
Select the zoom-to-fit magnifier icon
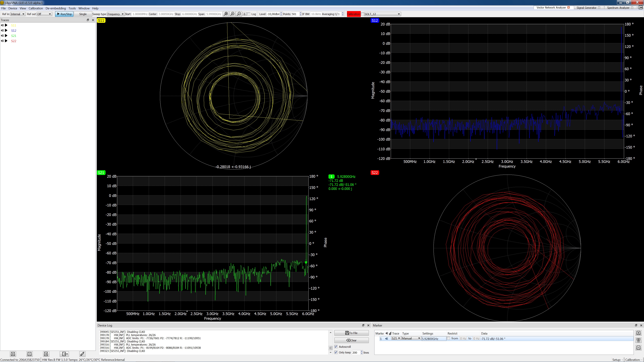[226, 14]
